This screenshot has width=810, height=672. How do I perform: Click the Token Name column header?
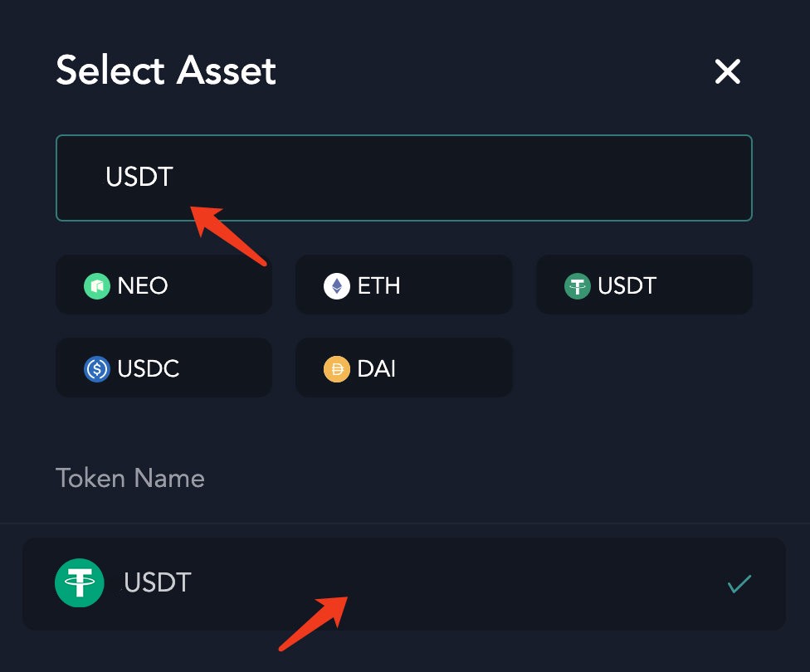[x=130, y=479]
